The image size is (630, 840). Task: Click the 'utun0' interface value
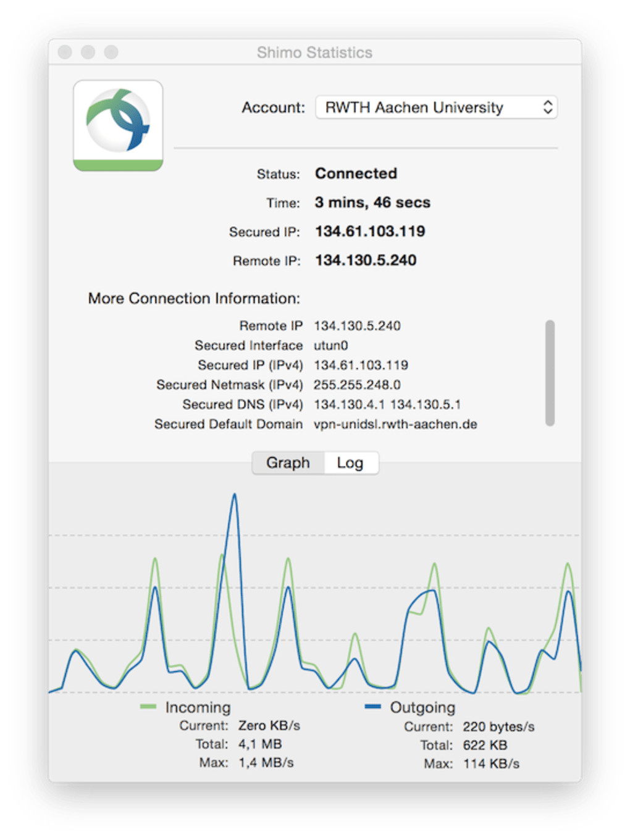330,346
